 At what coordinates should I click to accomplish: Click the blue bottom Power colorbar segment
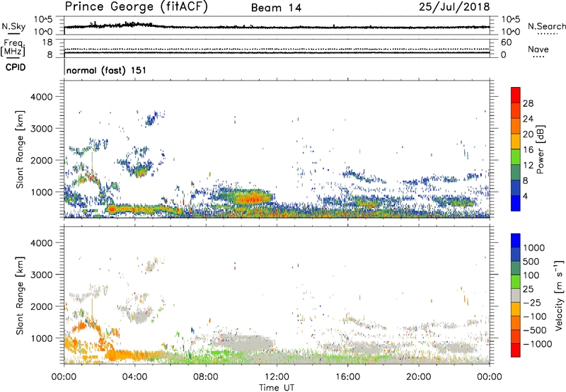coord(516,203)
